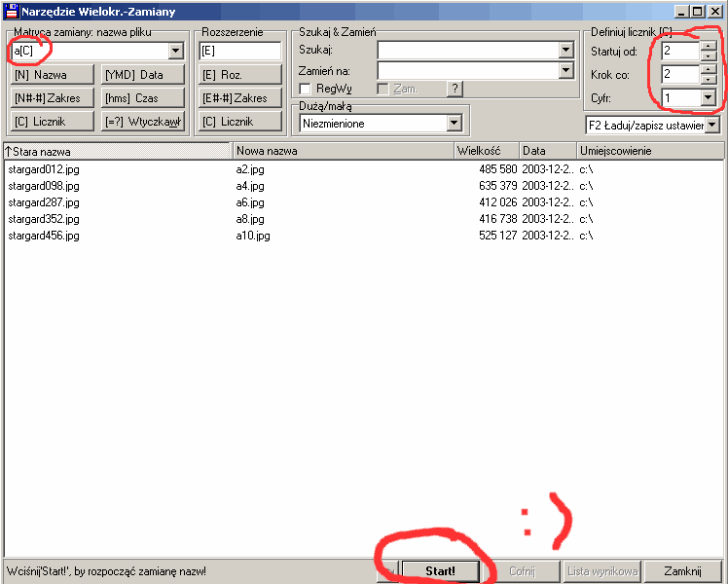This screenshot has height=584, width=728.
Task: Expand the 'Zamień na' dropdown
Action: pos(565,70)
